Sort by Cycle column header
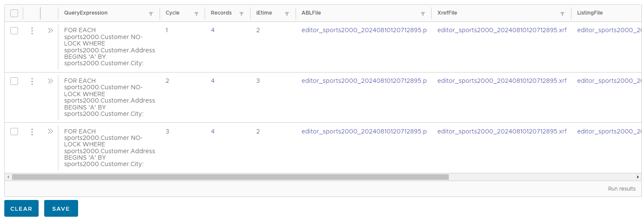Image resolution: width=644 pixels, height=221 pixels. click(x=172, y=13)
